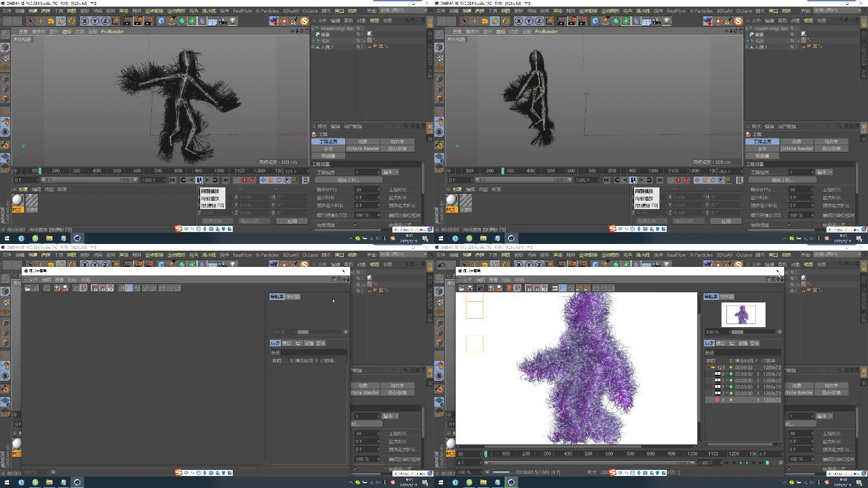The width and height of the screenshot is (868, 488).
Task: Open Octane S icon in top-left window
Action: (x=304, y=21)
